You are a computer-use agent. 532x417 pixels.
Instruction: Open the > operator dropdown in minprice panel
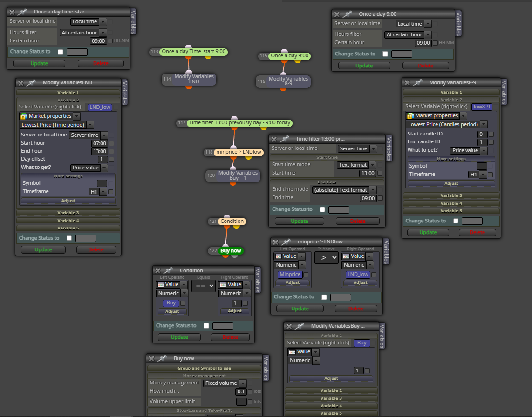click(327, 258)
